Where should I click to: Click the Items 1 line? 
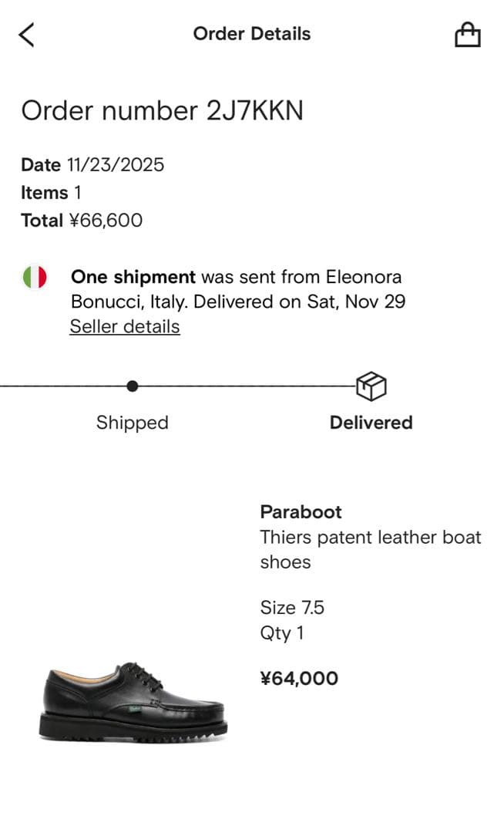click(51, 192)
